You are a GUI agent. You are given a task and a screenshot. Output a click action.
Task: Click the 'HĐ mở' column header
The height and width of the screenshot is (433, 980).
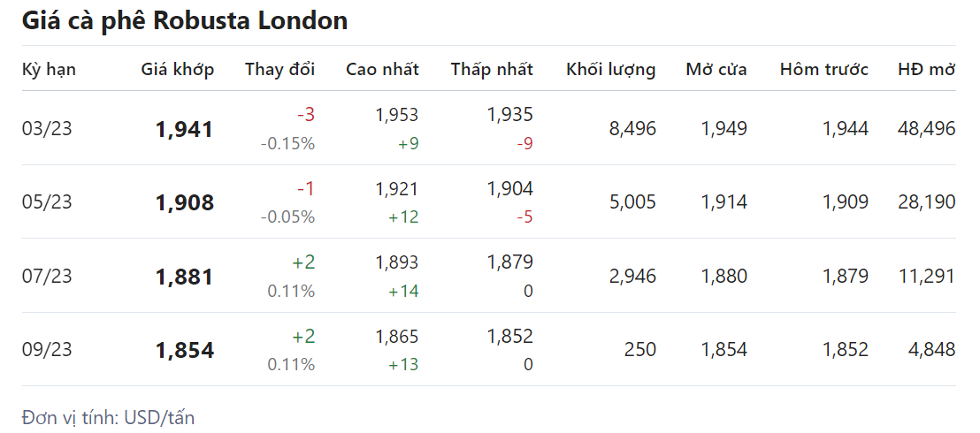click(x=926, y=69)
